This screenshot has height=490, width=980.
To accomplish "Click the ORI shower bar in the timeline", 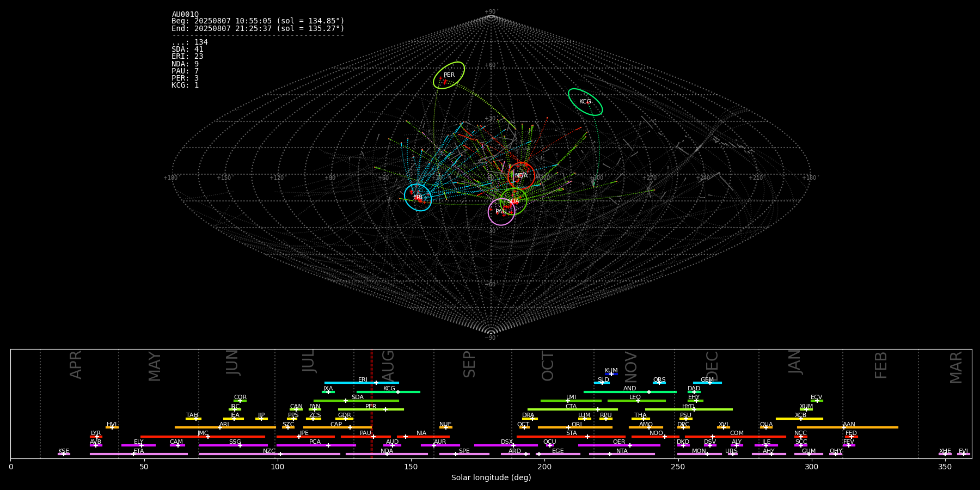I will pos(575,427).
